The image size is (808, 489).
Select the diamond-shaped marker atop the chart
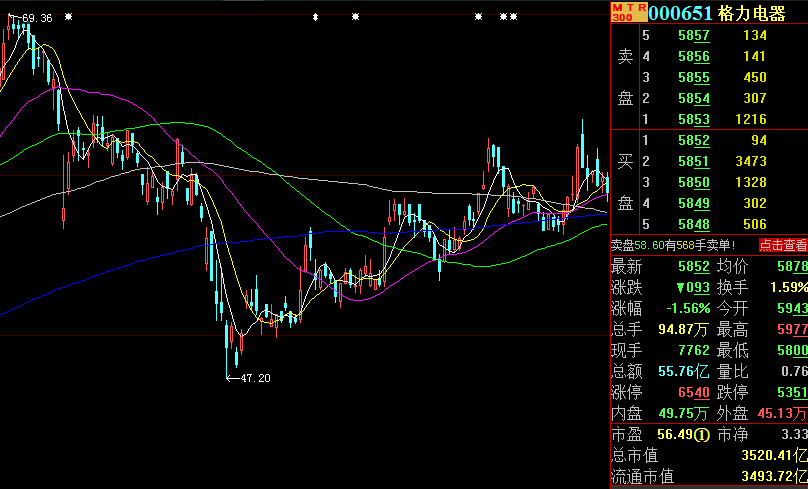[x=315, y=17]
